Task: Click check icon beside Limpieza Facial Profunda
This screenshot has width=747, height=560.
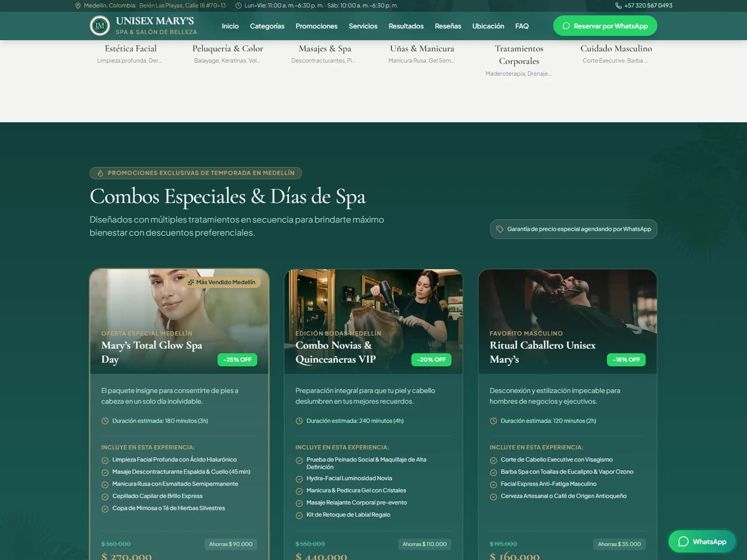Action: [x=105, y=461]
